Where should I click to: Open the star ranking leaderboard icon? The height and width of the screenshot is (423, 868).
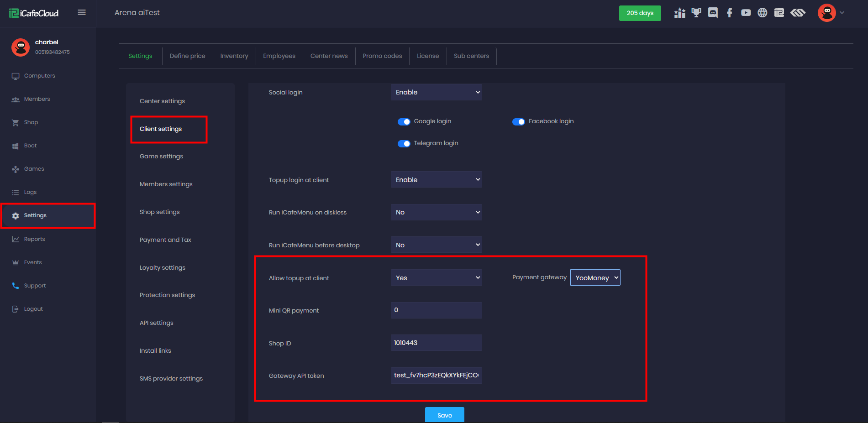679,13
